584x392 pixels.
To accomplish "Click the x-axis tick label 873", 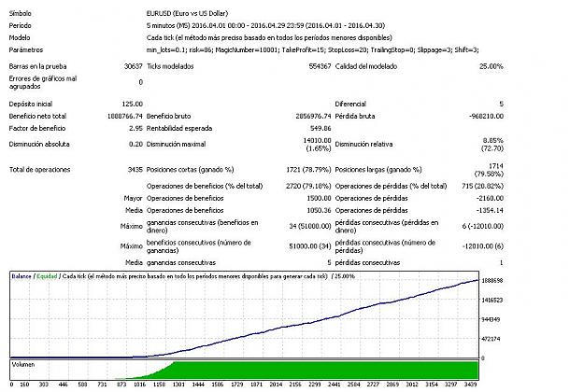I will [x=121, y=385].
